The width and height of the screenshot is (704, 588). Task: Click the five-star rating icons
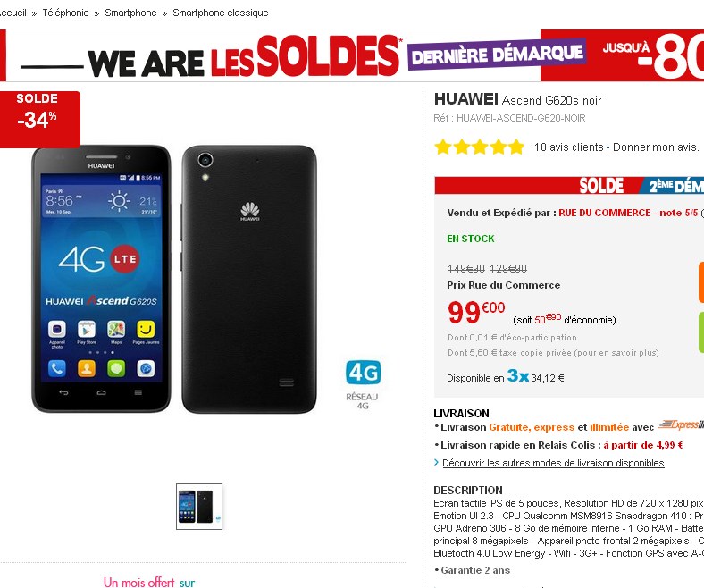480,147
